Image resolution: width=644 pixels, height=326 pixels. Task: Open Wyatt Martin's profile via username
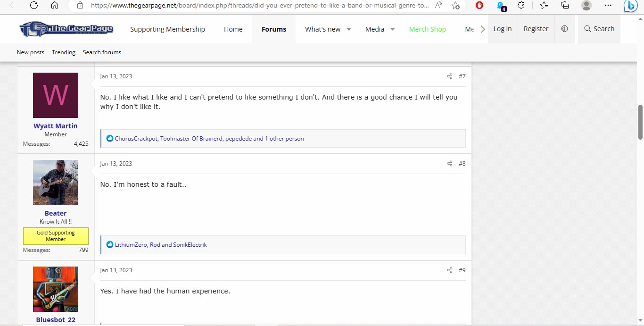(x=56, y=126)
